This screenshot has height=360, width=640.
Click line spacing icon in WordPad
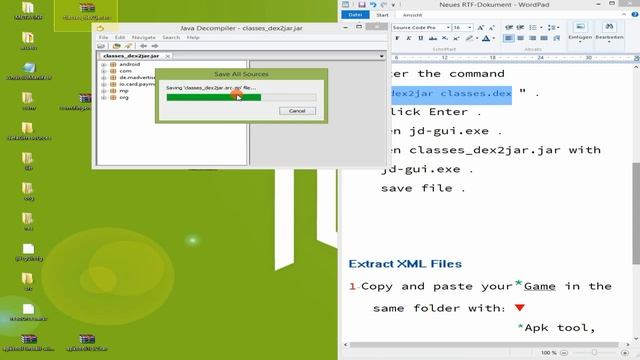551,27
